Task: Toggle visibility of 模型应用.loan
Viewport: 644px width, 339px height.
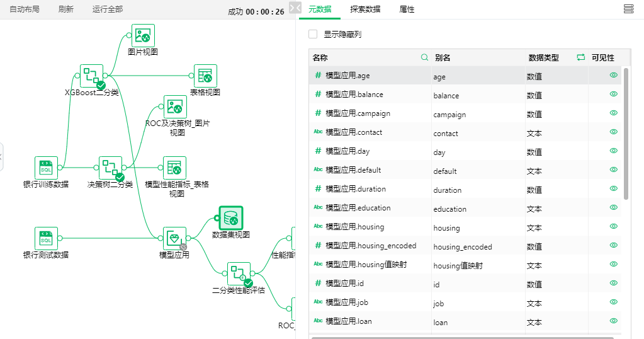Action: tap(614, 321)
